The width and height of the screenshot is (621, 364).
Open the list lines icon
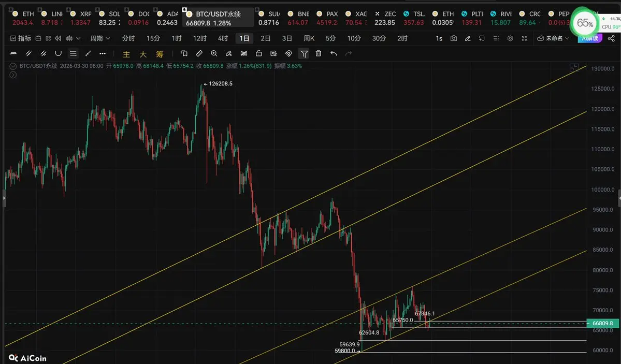pyautogui.click(x=496, y=38)
